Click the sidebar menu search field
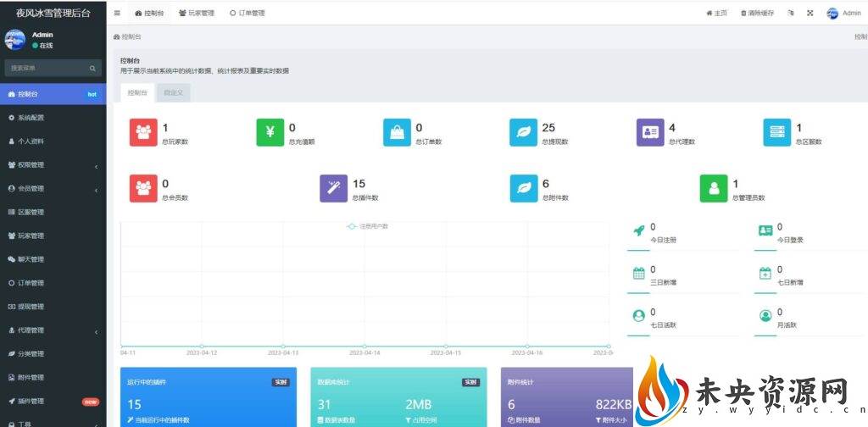 click(x=47, y=68)
